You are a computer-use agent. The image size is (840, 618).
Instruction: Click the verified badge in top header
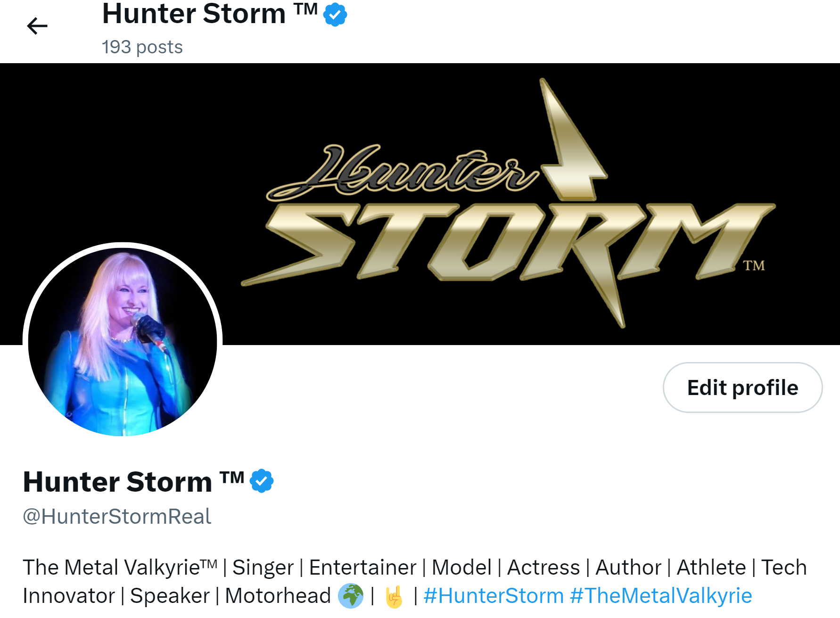(x=335, y=15)
